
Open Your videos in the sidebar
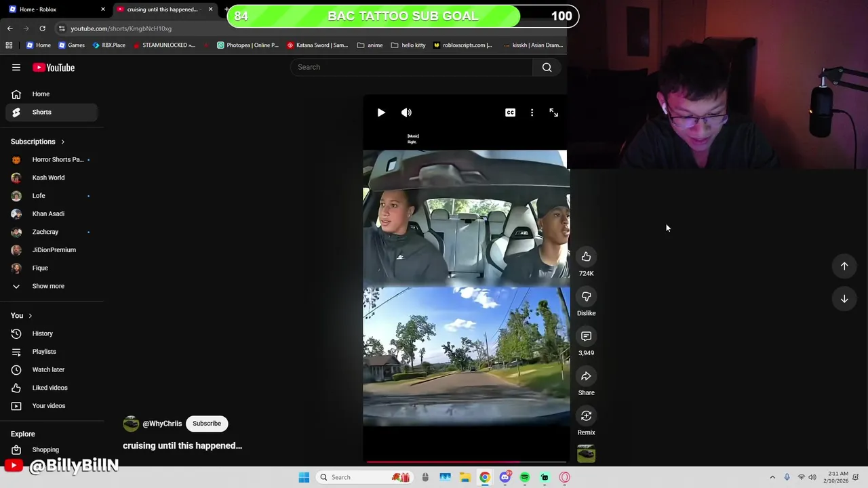pos(52,406)
